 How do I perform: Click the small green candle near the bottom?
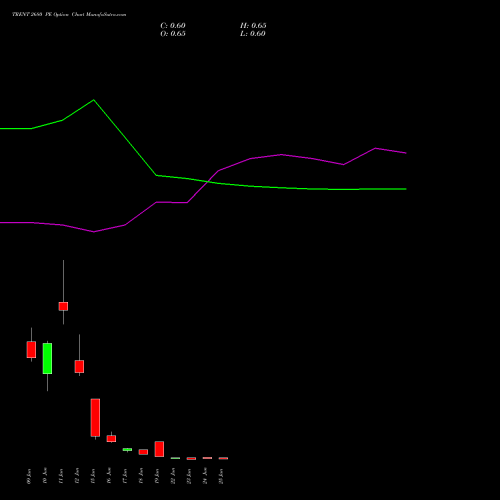(x=127, y=449)
